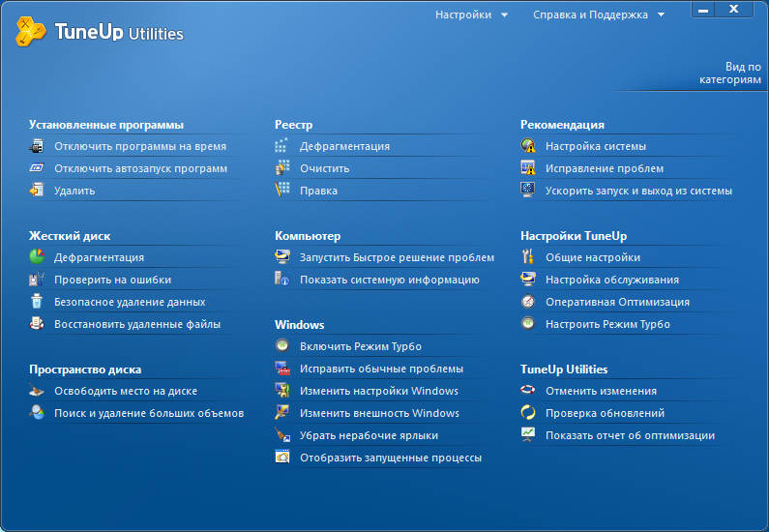Click icon beside Настроить Режим Турбо

tap(528, 324)
